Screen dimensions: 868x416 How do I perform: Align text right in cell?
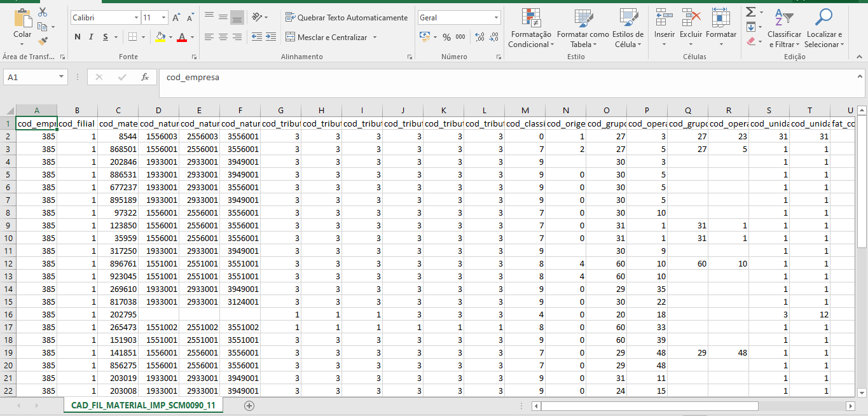tap(237, 37)
